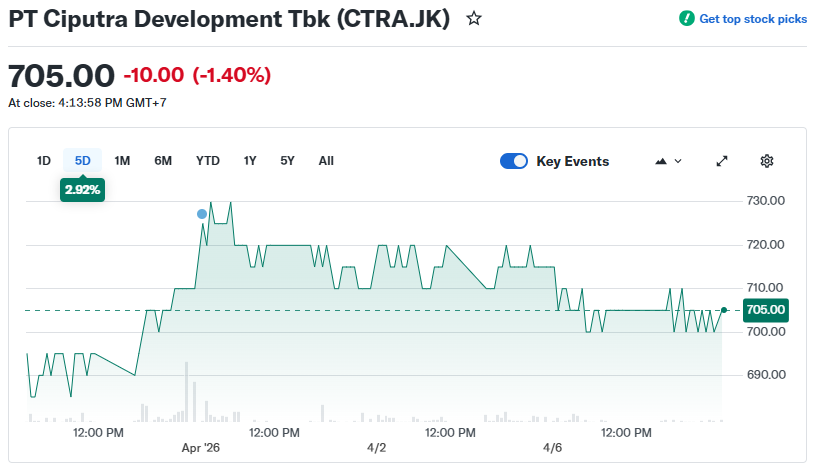Click the mountain chart type icon
814x465 pixels.
(661, 161)
